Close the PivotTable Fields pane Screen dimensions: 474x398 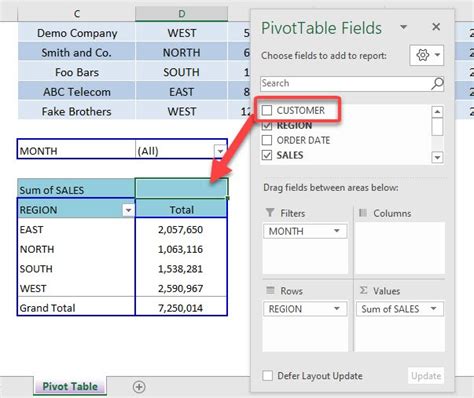436,27
